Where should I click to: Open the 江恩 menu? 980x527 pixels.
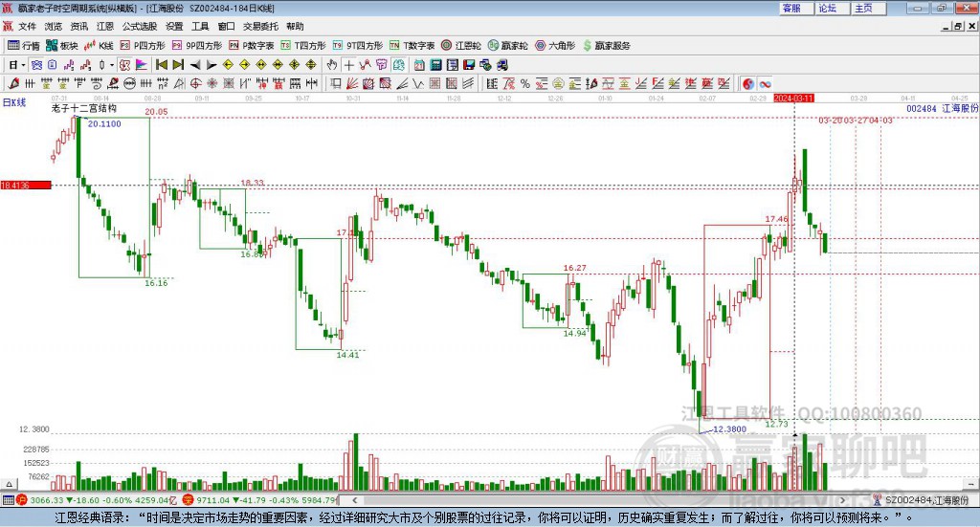pos(105,26)
